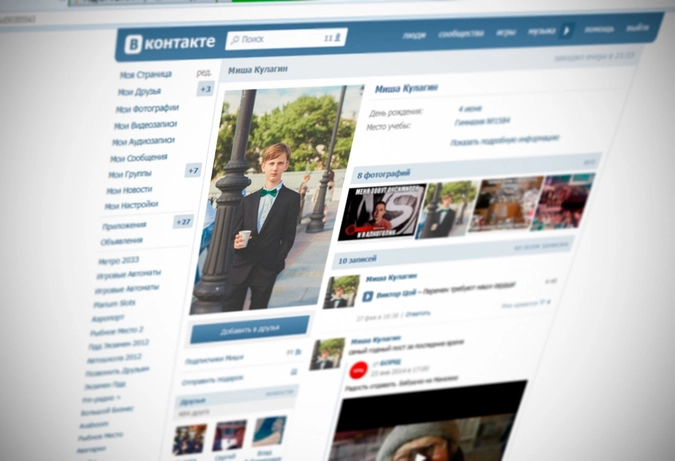Launch the Автошкола 2012 app link
This screenshot has height=461, width=675.
(114, 358)
